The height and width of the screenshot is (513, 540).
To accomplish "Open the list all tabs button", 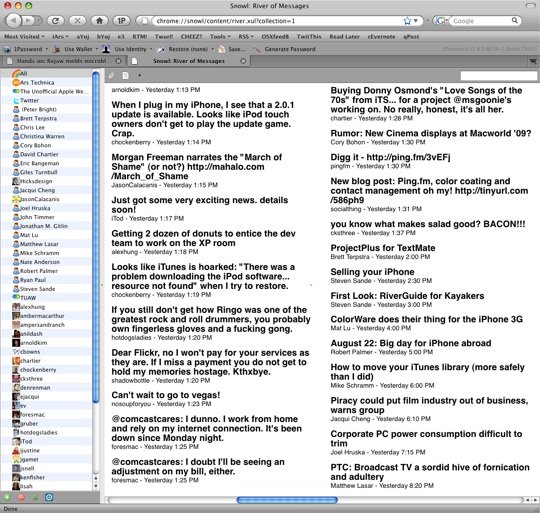I will click(x=533, y=61).
